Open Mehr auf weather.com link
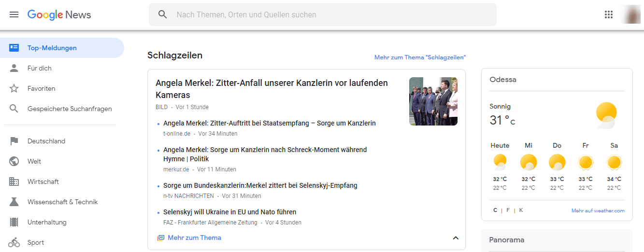Screen dimensions: 644x252 click(598, 210)
